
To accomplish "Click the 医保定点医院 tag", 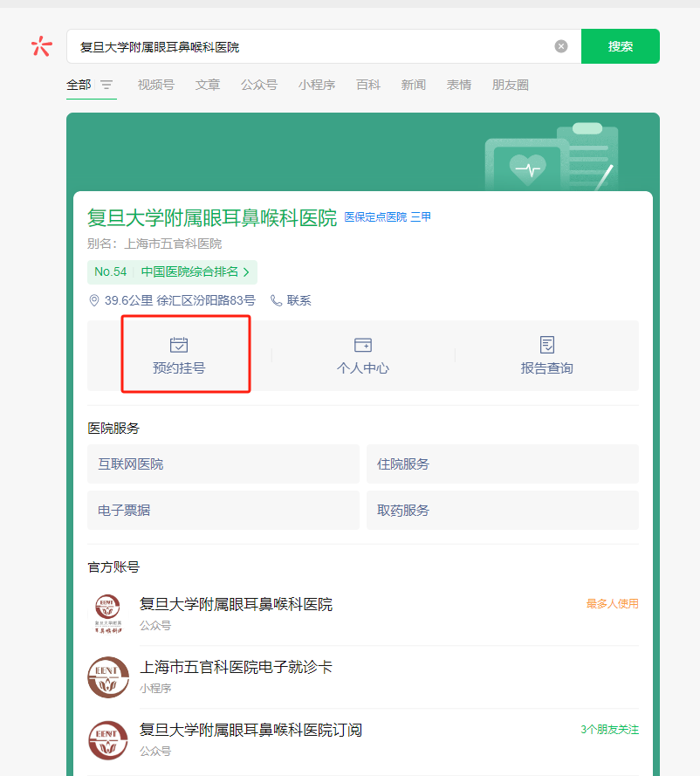I will point(375,217).
